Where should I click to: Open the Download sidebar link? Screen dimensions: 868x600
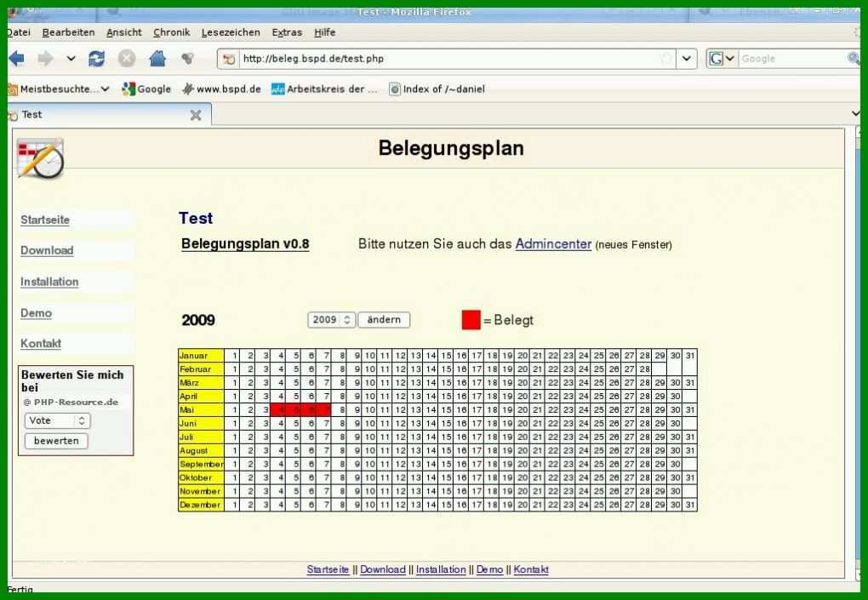(47, 250)
